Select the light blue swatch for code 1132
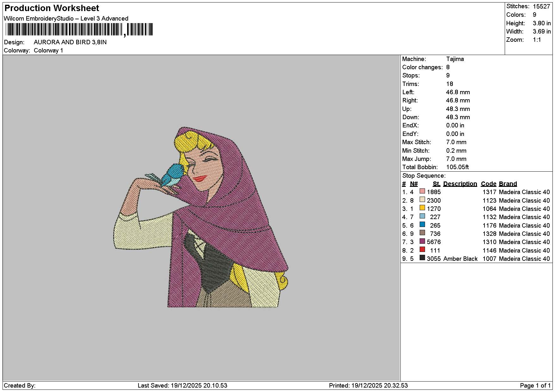 point(422,216)
